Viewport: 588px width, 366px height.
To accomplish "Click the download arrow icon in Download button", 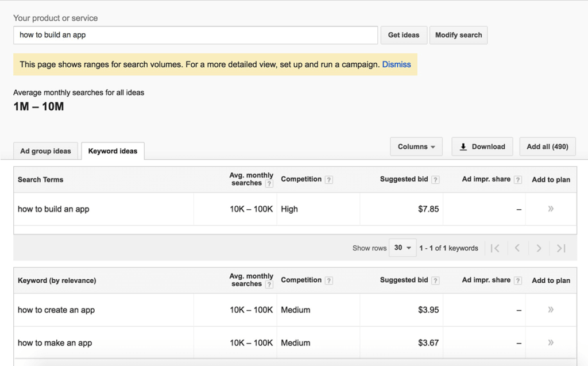I will click(463, 147).
